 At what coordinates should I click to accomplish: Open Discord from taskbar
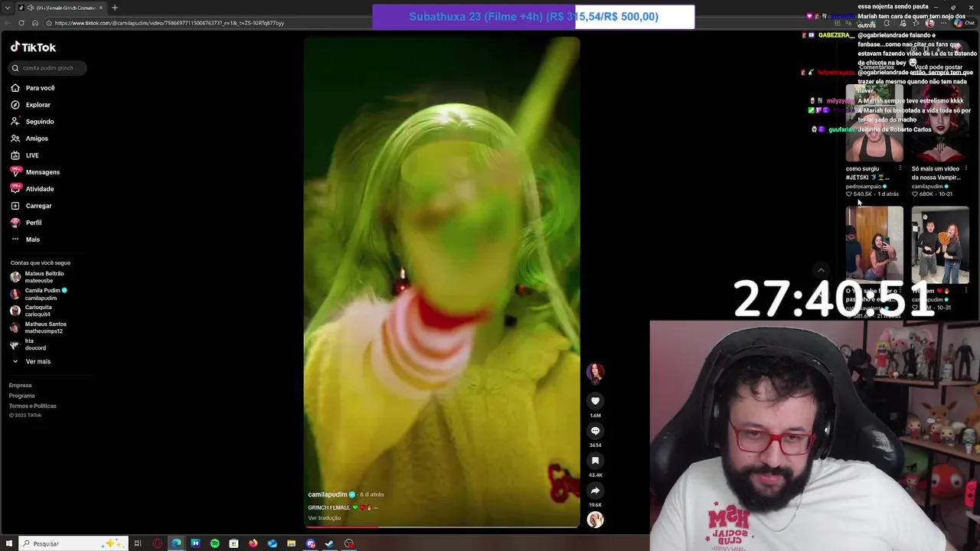(310, 543)
